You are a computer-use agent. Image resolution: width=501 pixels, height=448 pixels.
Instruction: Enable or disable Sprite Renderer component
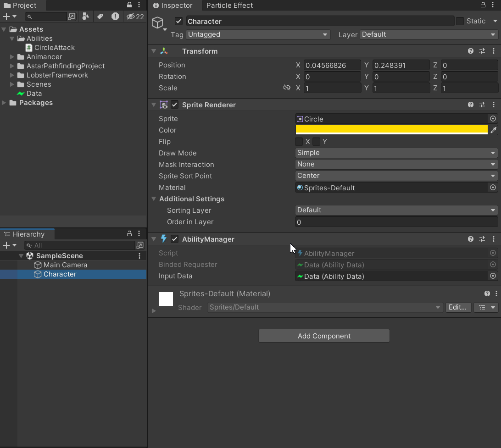(x=174, y=105)
